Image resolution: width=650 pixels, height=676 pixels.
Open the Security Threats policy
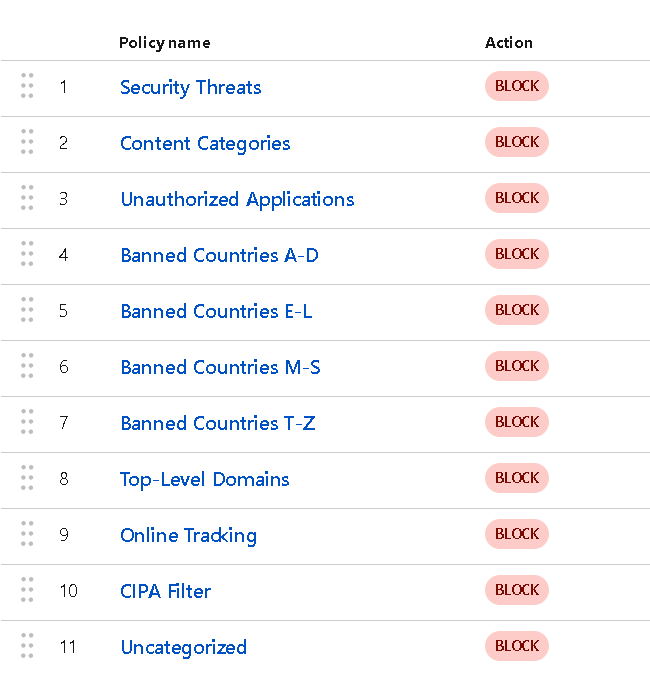tap(190, 87)
